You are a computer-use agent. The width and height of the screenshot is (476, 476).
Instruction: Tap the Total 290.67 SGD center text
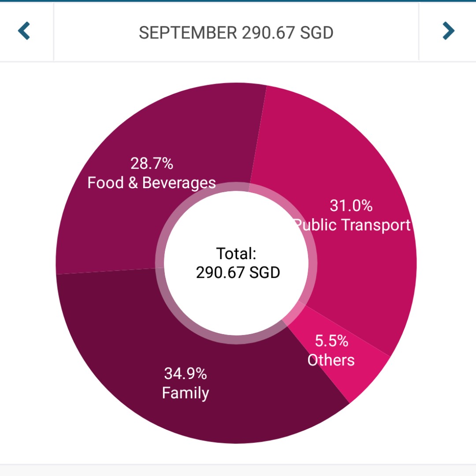coord(237,263)
